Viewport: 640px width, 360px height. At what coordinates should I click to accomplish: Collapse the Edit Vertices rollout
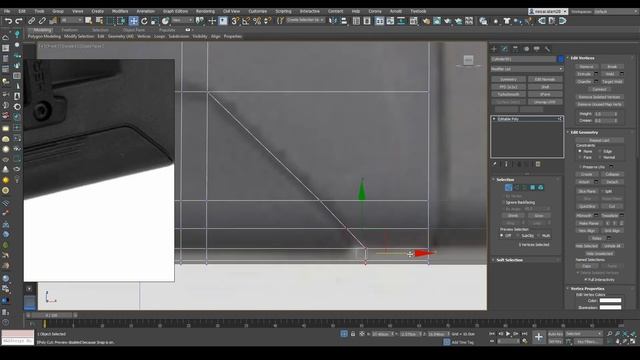pos(582,58)
